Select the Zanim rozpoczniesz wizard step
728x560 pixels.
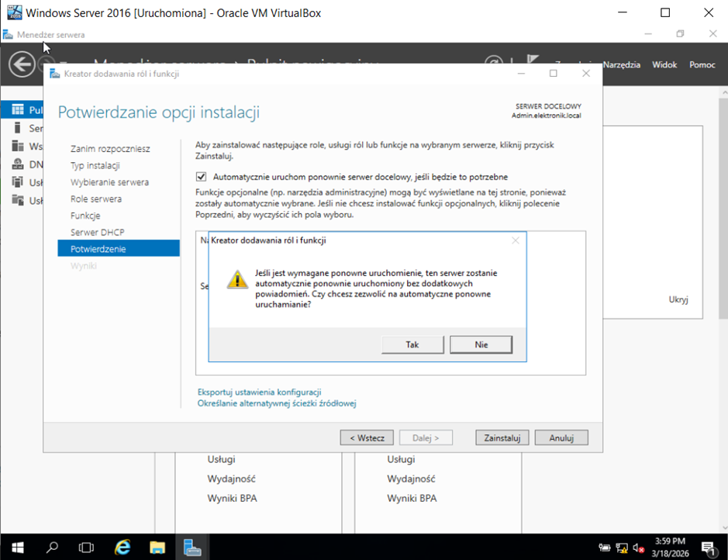110,148
